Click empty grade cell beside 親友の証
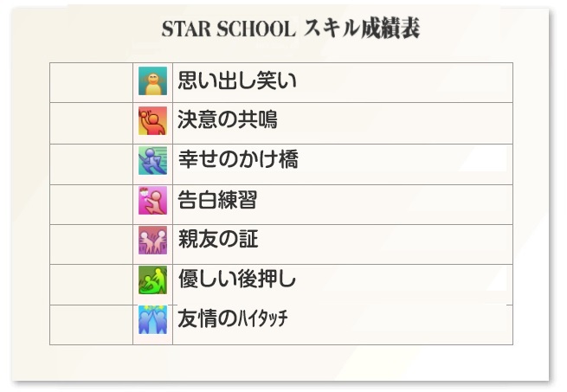This screenshot has height=392, width=567. tap(92, 244)
